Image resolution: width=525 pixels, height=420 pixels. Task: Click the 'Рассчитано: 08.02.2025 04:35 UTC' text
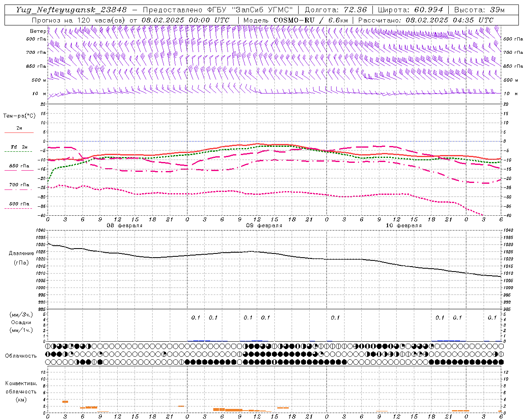click(425, 20)
